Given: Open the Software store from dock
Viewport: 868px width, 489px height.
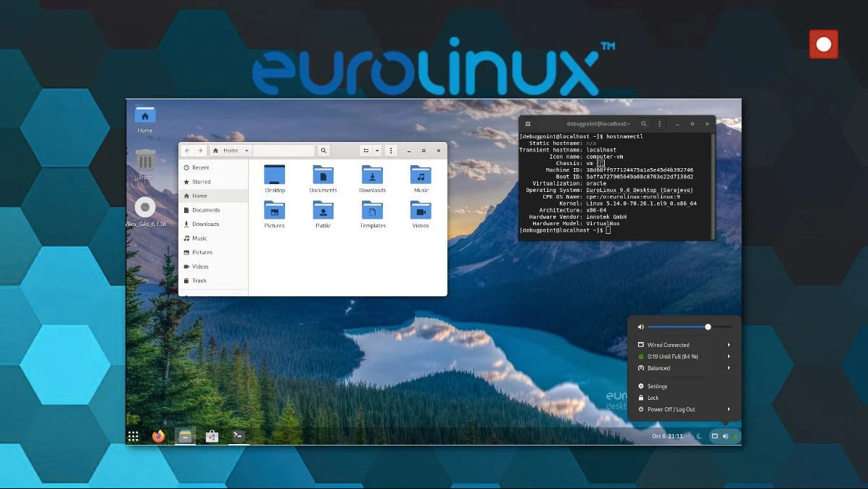Looking at the screenshot, I should [x=212, y=436].
